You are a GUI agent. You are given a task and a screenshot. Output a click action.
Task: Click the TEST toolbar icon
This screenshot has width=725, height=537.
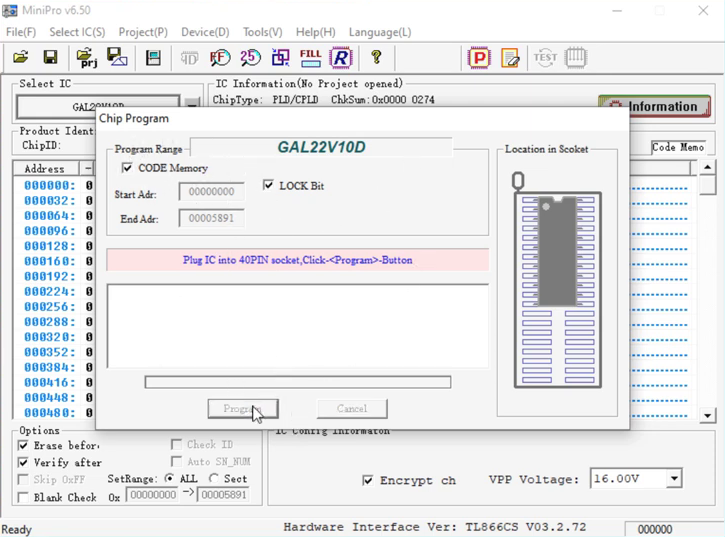pos(545,58)
